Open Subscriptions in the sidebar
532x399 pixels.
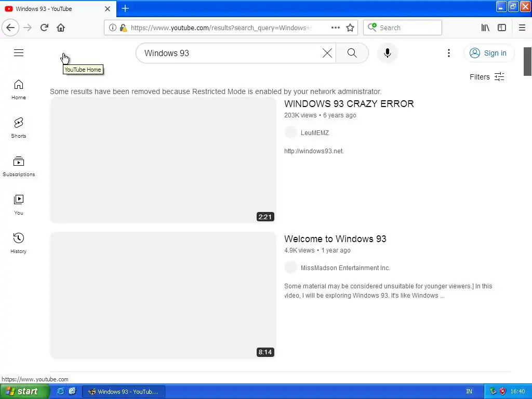(19, 166)
